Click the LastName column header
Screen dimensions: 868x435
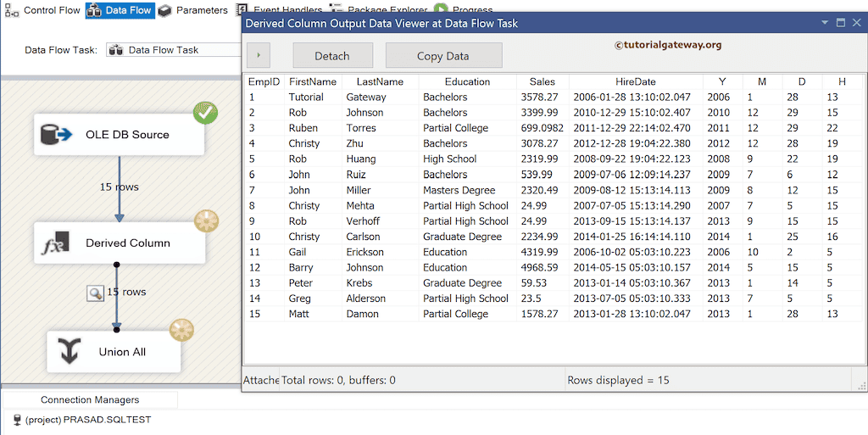[380, 81]
